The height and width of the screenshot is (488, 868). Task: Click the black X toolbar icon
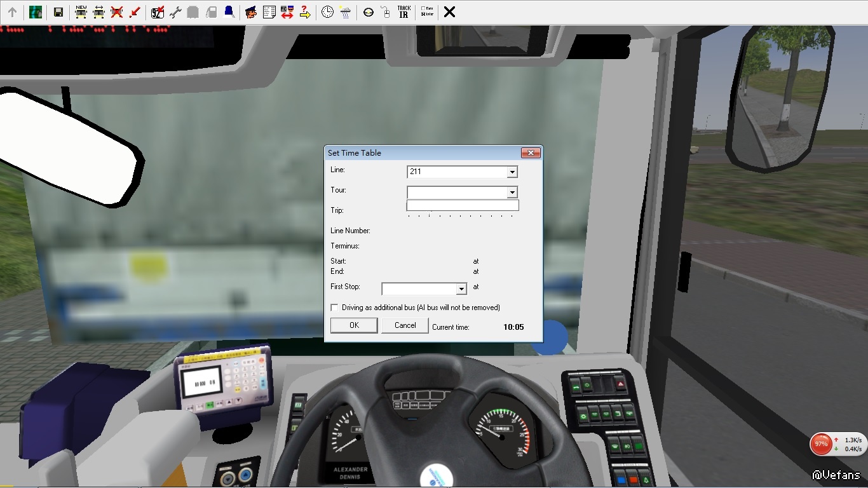(449, 12)
